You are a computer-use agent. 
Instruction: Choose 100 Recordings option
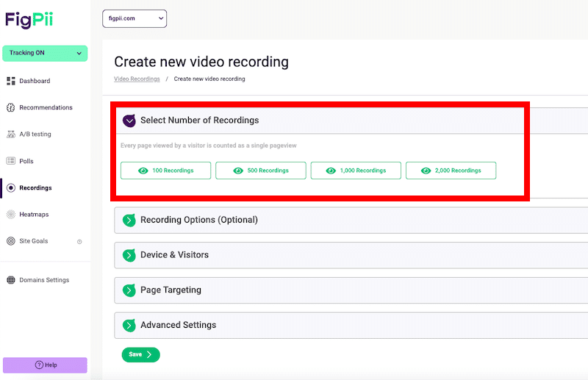pos(166,171)
